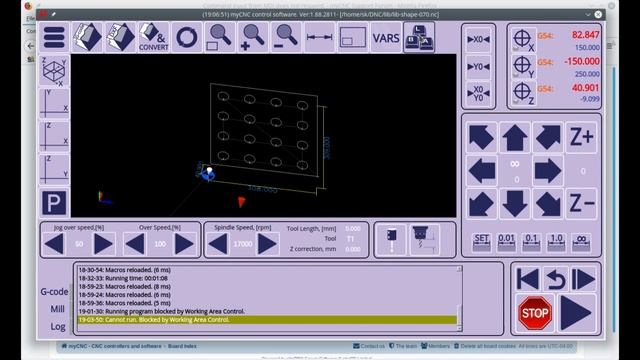This screenshot has height=360, width=640.
Task: Jog diagonally down-right
Action: coord(548,203)
